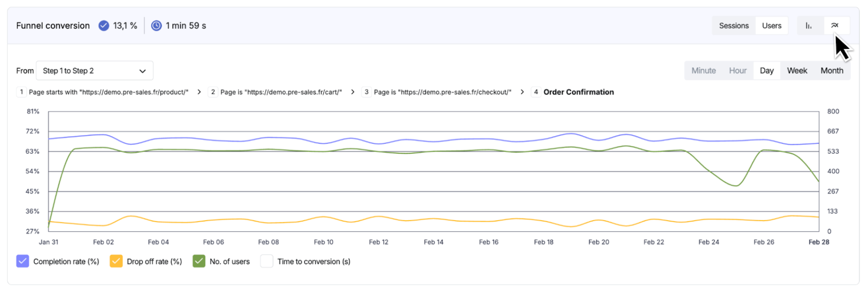Click the Feb 28 axis label
This screenshot has height=292, width=868.
click(819, 242)
